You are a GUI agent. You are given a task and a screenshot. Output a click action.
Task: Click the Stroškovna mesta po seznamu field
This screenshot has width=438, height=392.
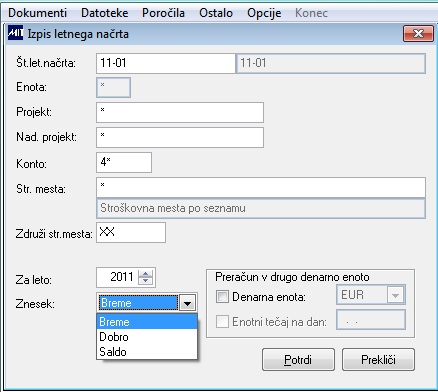(261, 209)
